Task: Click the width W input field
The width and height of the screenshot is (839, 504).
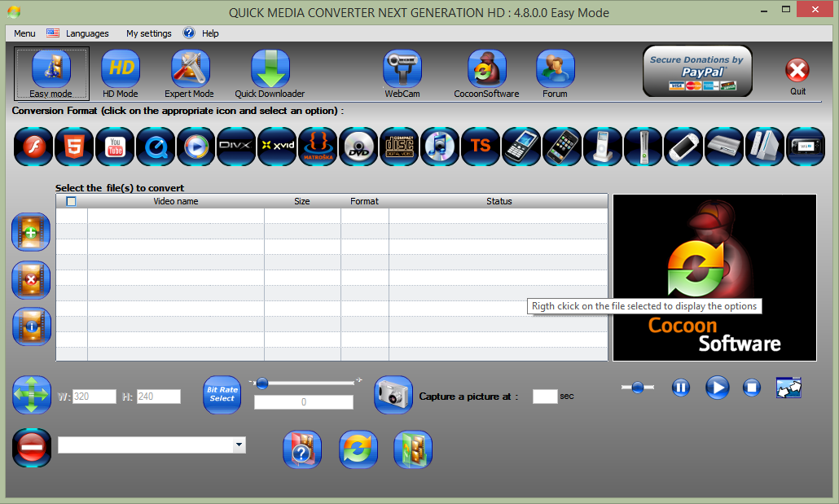Action: pyautogui.click(x=94, y=397)
